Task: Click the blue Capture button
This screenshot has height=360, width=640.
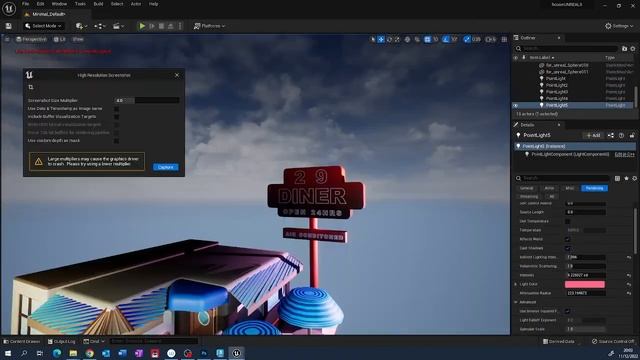Action: coord(166,167)
